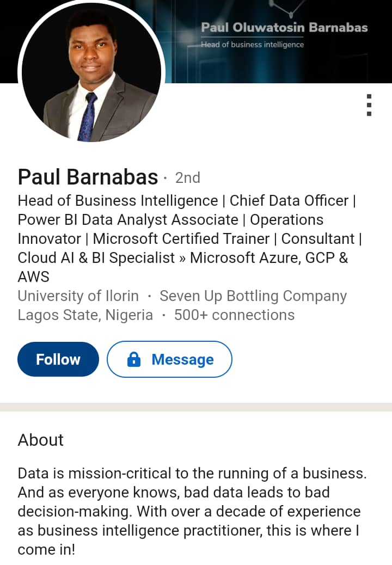Select "Chief Data Officer" in the headline
Image resolution: width=392 pixels, height=565 pixels.
289,201
